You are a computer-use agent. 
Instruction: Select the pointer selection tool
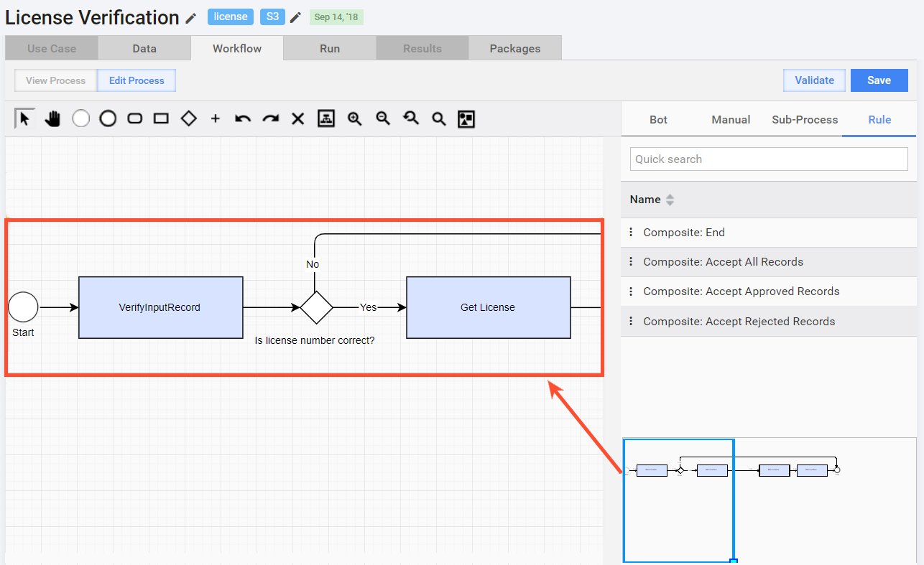(x=25, y=118)
